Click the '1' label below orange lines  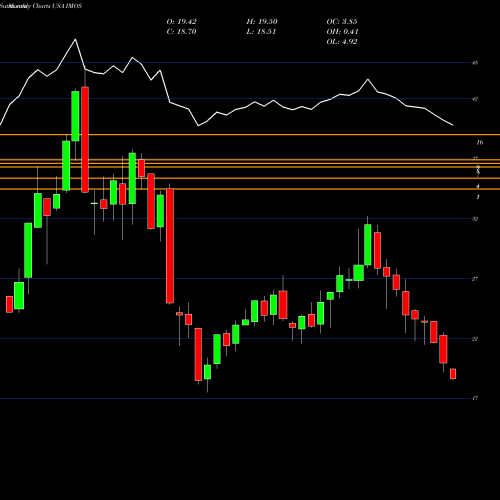coord(478,197)
